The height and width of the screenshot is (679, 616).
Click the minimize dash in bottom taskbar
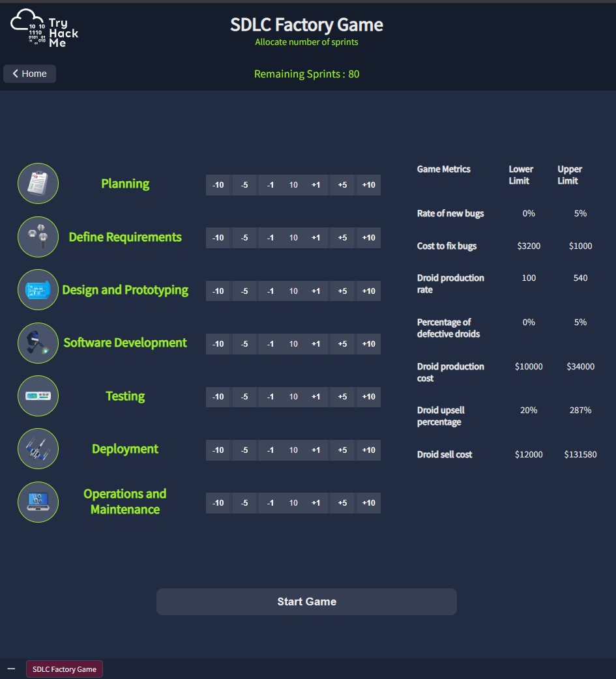pyautogui.click(x=11, y=669)
